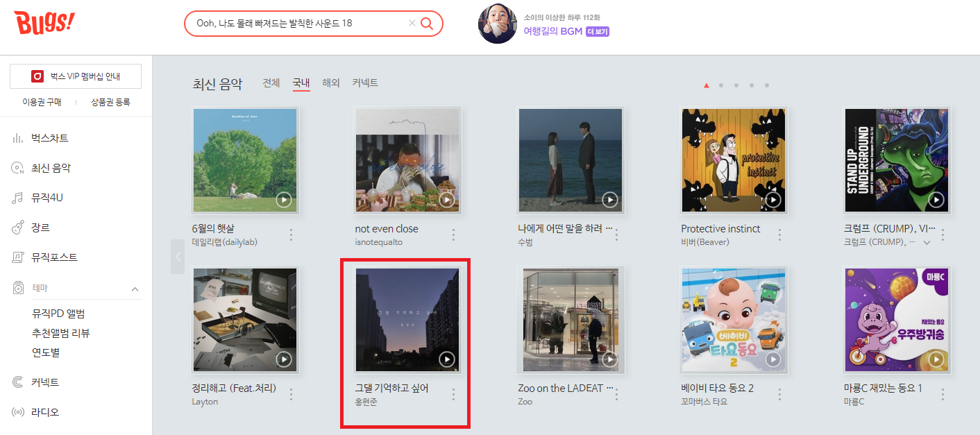Select 뮤직PD 앨범 under 테마
This screenshot has width=980, height=435.
tap(58, 314)
